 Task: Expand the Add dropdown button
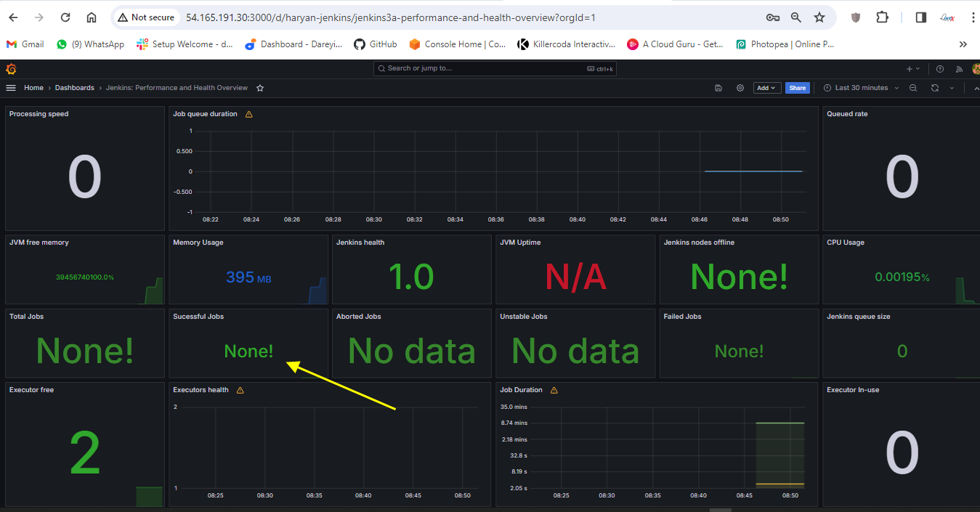point(766,88)
